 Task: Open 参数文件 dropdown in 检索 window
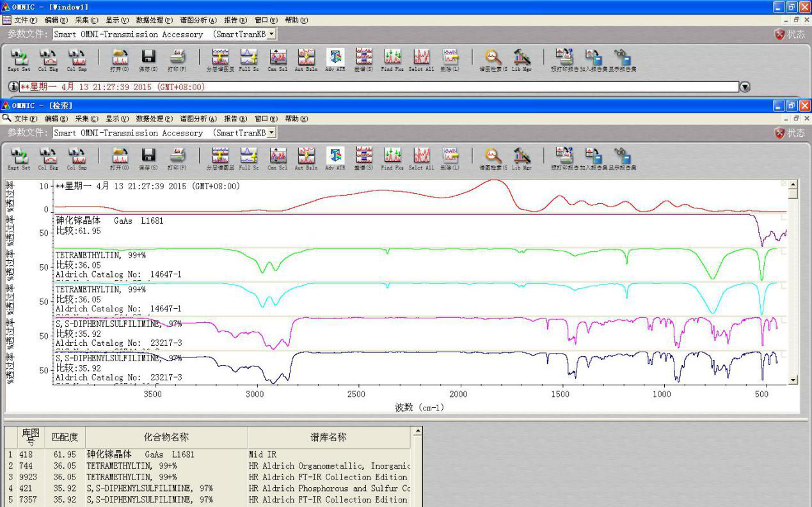(272, 132)
